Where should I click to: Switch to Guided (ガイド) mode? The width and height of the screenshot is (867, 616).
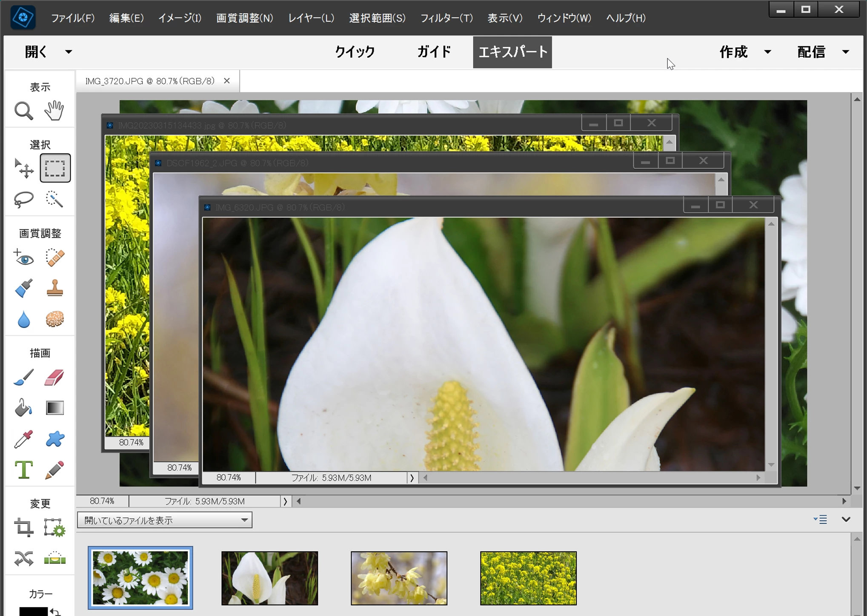434,52
